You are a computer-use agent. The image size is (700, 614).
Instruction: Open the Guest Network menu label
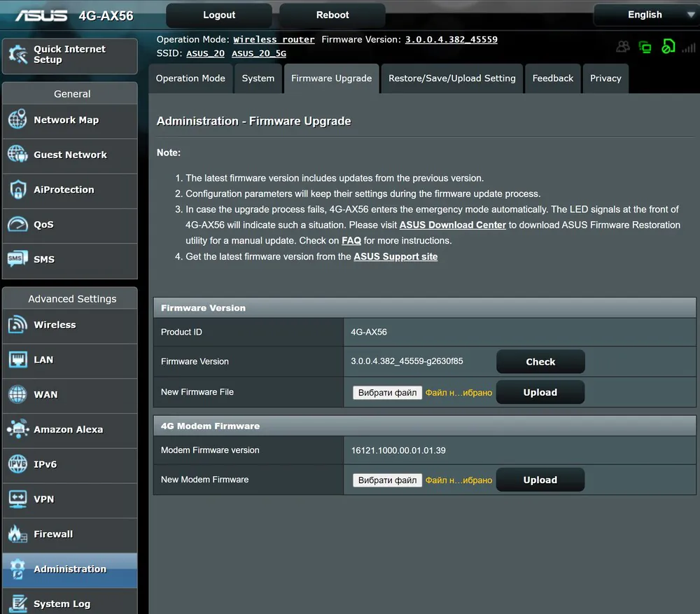point(70,155)
